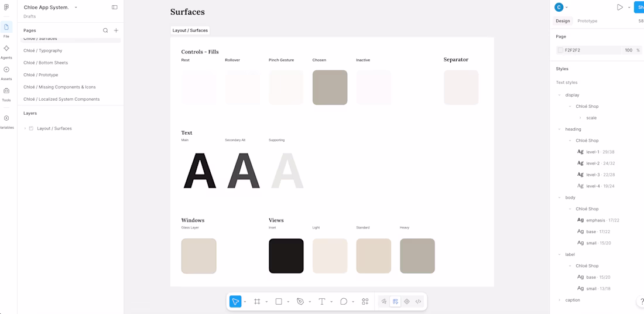The image size is (644, 314).
Task: Toggle the sidebar collapse icon
Action: [115, 8]
